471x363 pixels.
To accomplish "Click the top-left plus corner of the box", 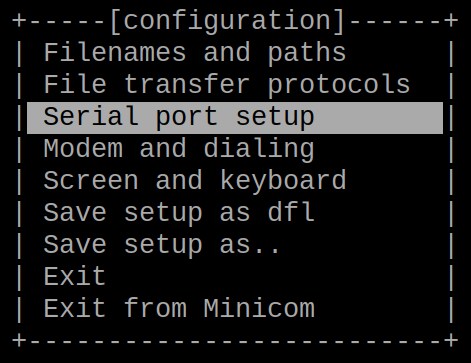I will point(19,21).
